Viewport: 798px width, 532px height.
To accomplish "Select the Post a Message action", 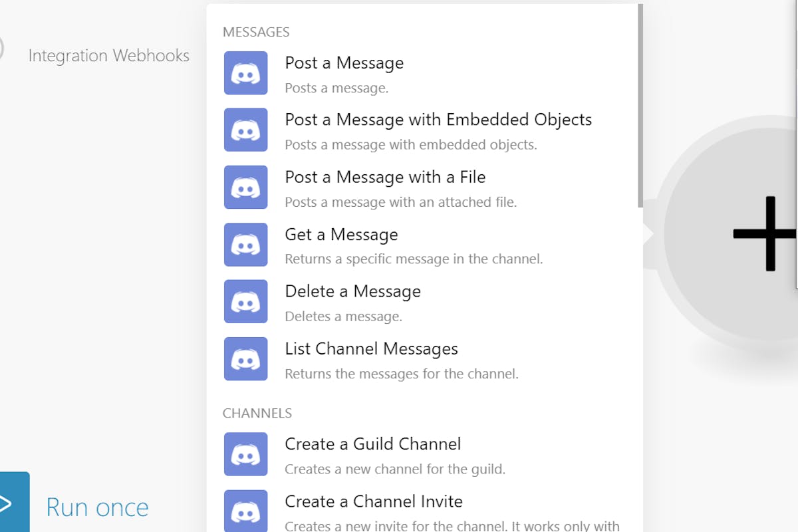I will click(x=344, y=63).
